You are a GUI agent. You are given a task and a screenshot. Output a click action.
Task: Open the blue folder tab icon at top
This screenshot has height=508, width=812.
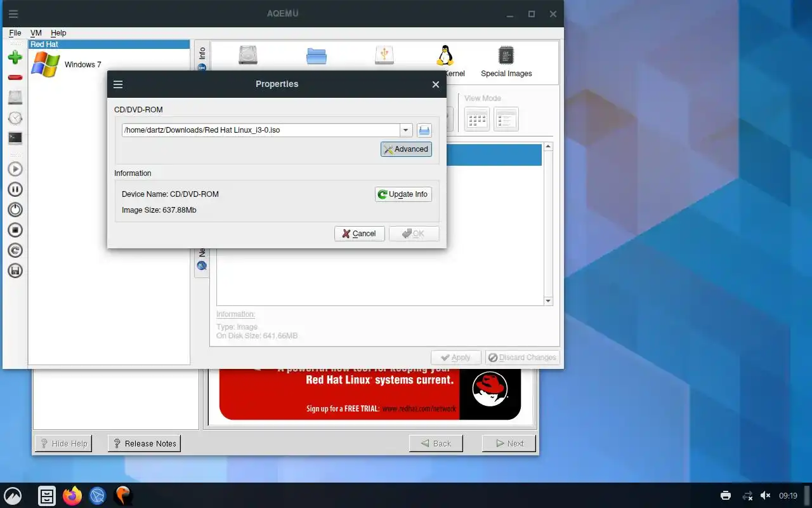click(316, 55)
